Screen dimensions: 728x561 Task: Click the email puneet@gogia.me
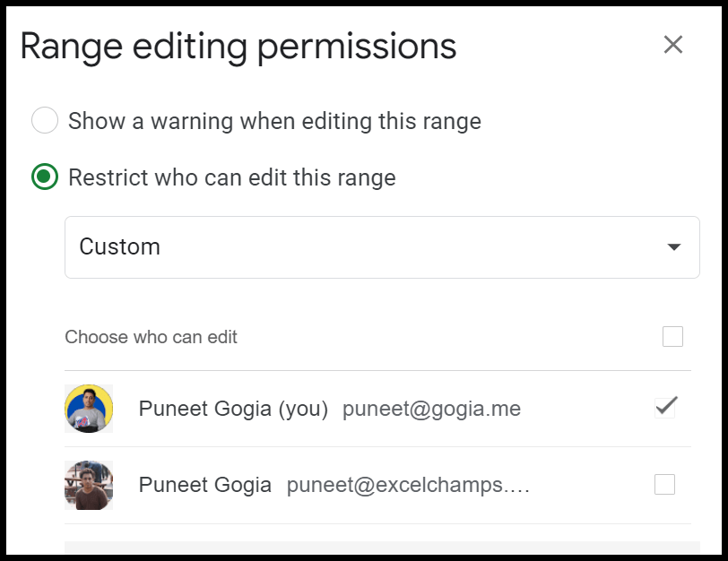point(431,409)
